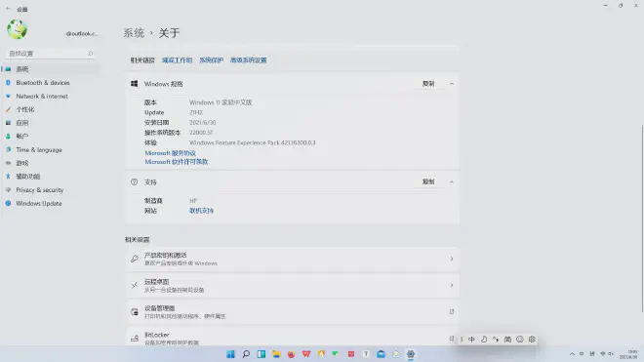Viewport: 644px width, 362px height.
Task: Open the orange shield taskbar app
Action: [x=321, y=354]
